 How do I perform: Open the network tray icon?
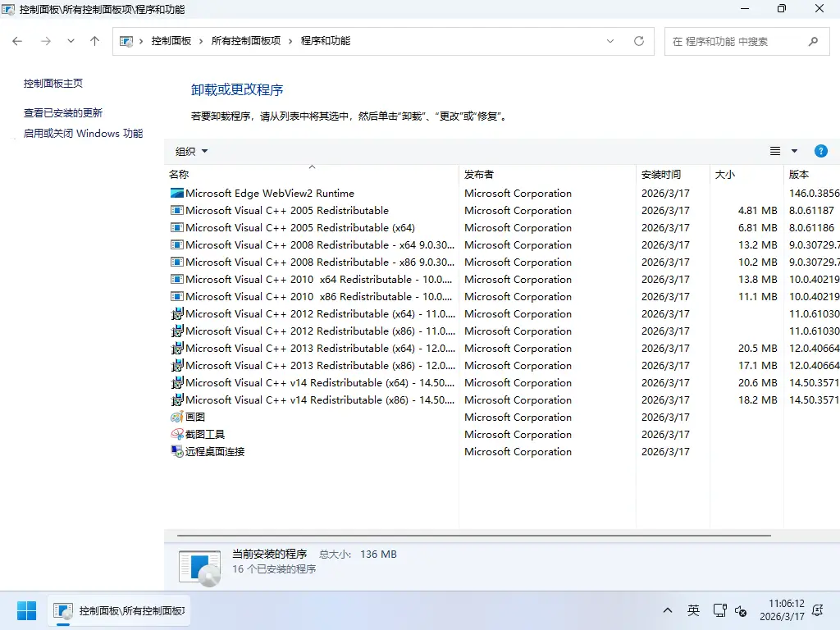719,610
